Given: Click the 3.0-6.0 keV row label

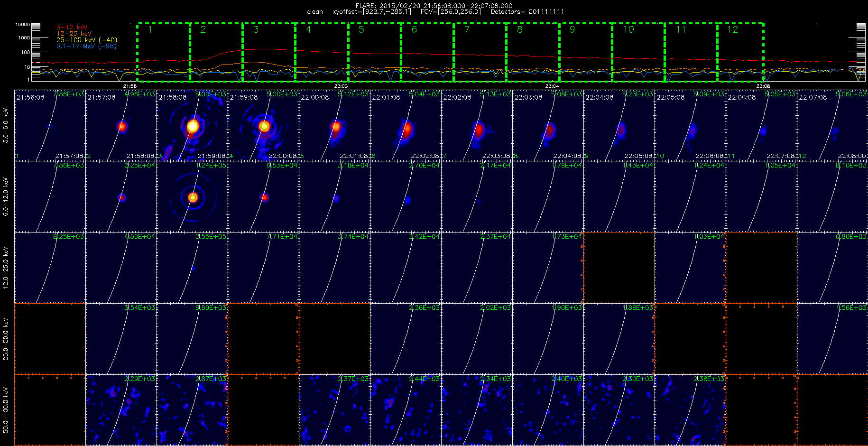Looking at the screenshot, I should point(6,126).
